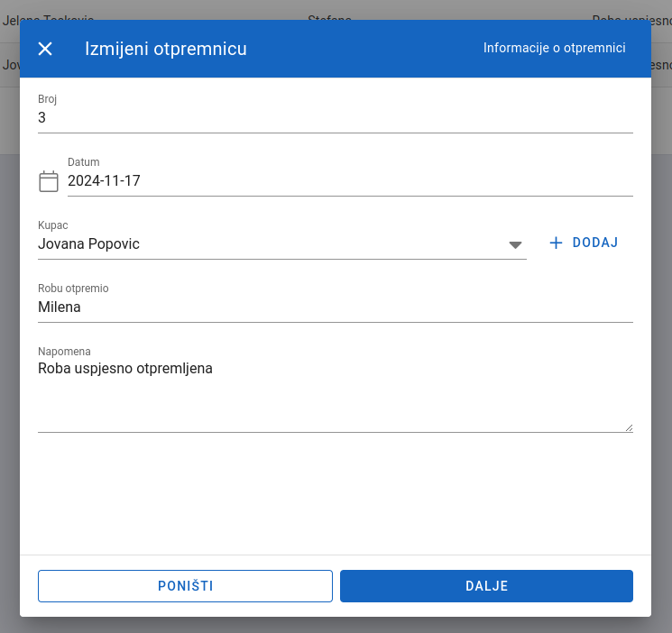This screenshot has width=672, height=633.
Task: Click the Datum field showing 2024-11-17
Action: coord(350,181)
